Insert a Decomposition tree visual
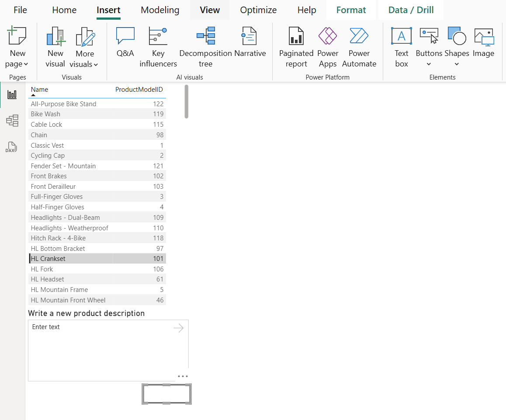Viewport: 506px width, 420px height. click(x=205, y=45)
